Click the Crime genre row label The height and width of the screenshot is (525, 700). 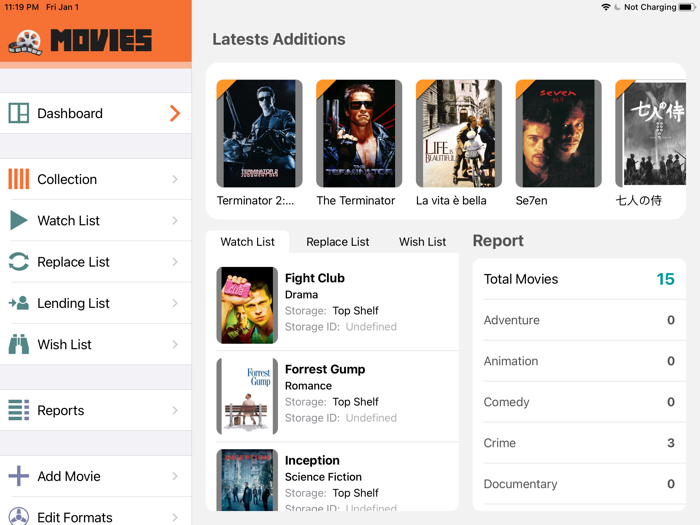point(500,443)
